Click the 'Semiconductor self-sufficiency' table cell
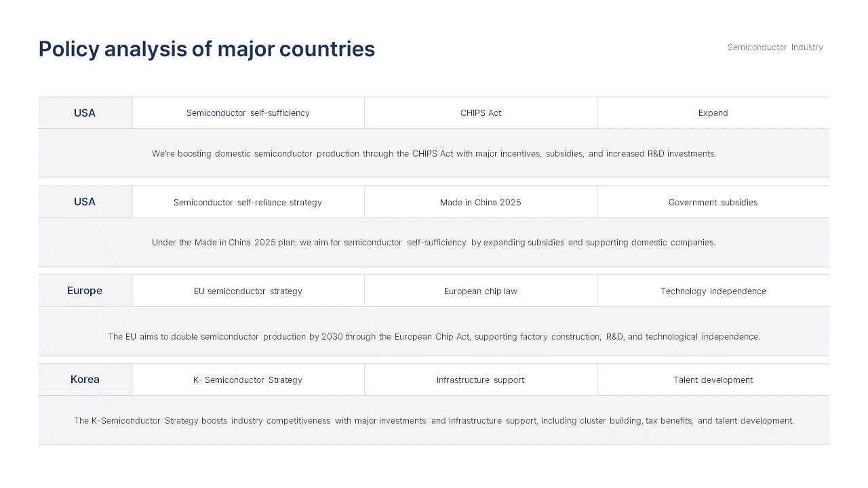The width and height of the screenshot is (868, 488). click(248, 113)
